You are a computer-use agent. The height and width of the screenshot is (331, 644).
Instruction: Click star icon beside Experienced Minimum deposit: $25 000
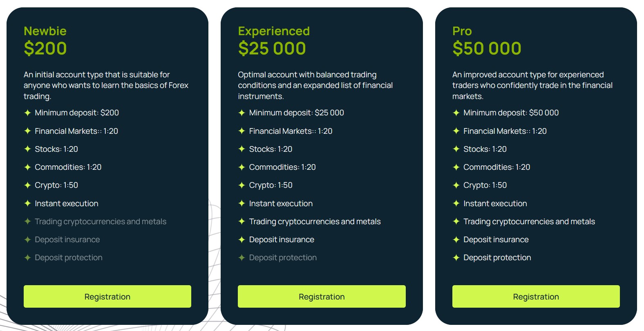pos(241,113)
